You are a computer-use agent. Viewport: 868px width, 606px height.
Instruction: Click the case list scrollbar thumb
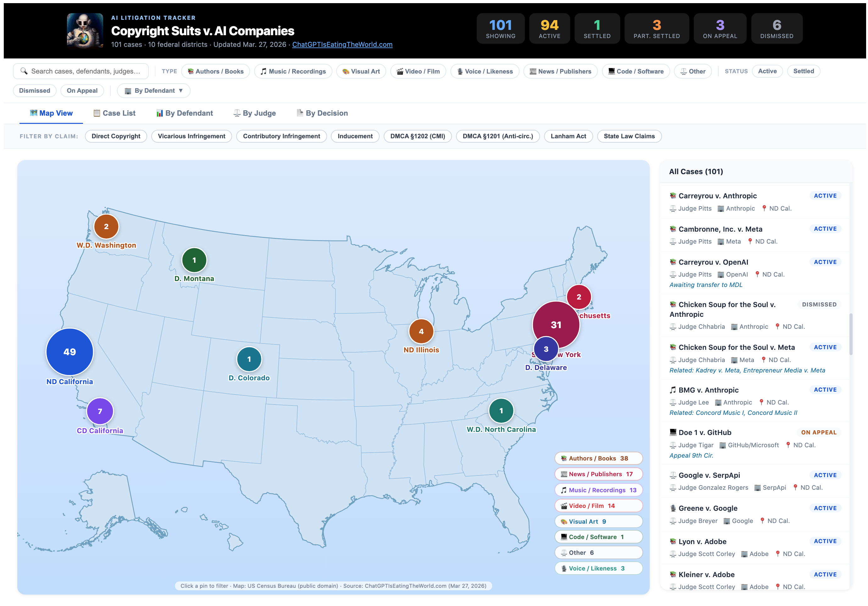point(851,334)
